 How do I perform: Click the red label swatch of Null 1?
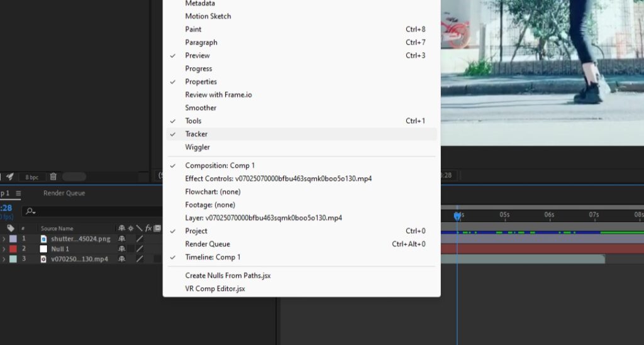[x=13, y=249]
